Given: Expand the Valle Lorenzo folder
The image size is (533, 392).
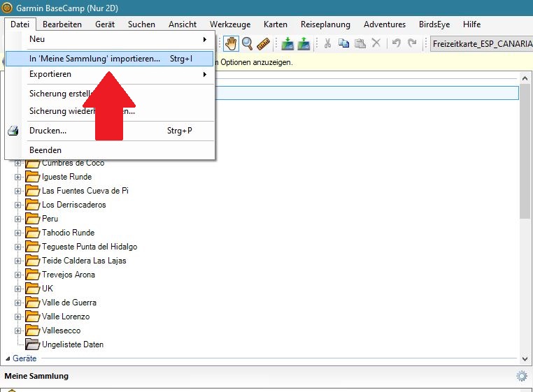Looking at the screenshot, I should 17,317.
